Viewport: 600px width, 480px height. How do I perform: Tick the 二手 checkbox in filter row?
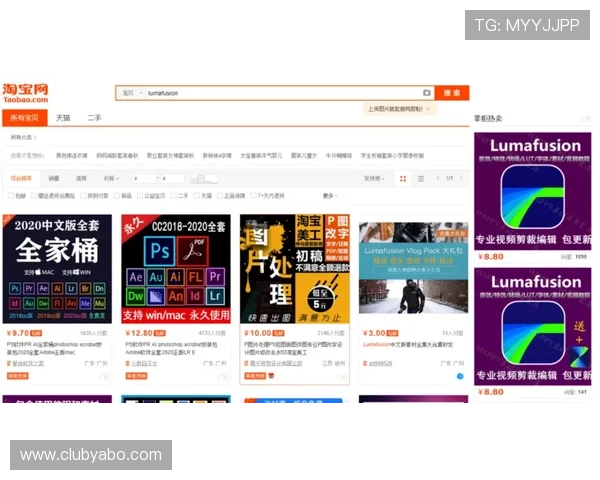coord(173,196)
